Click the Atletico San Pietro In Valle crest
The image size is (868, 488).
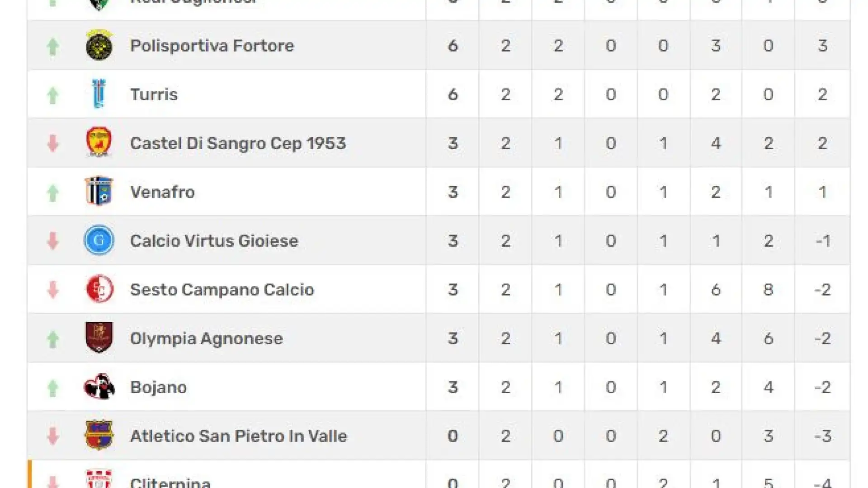pos(99,435)
